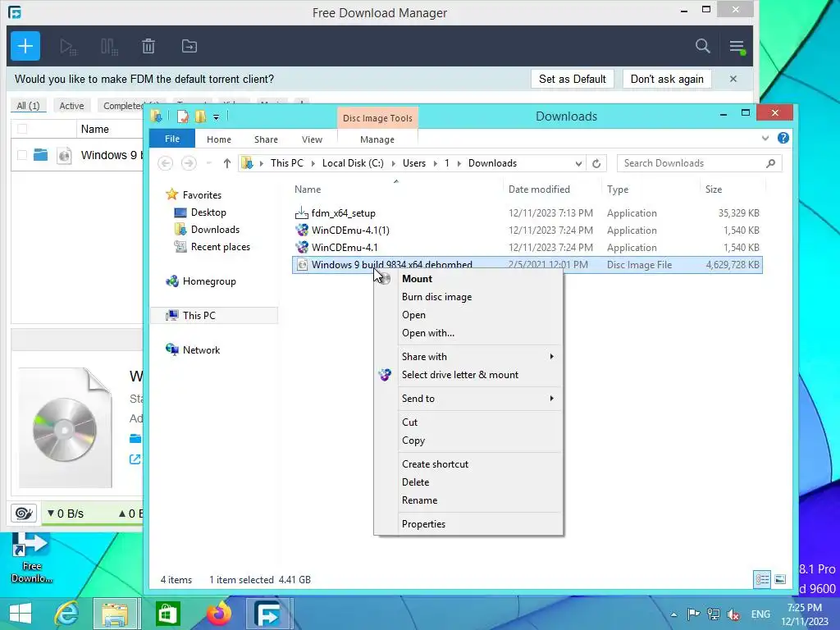Image resolution: width=840 pixels, height=630 pixels.
Task: Click New folder quick access icon
Action: tap(200, 116)
